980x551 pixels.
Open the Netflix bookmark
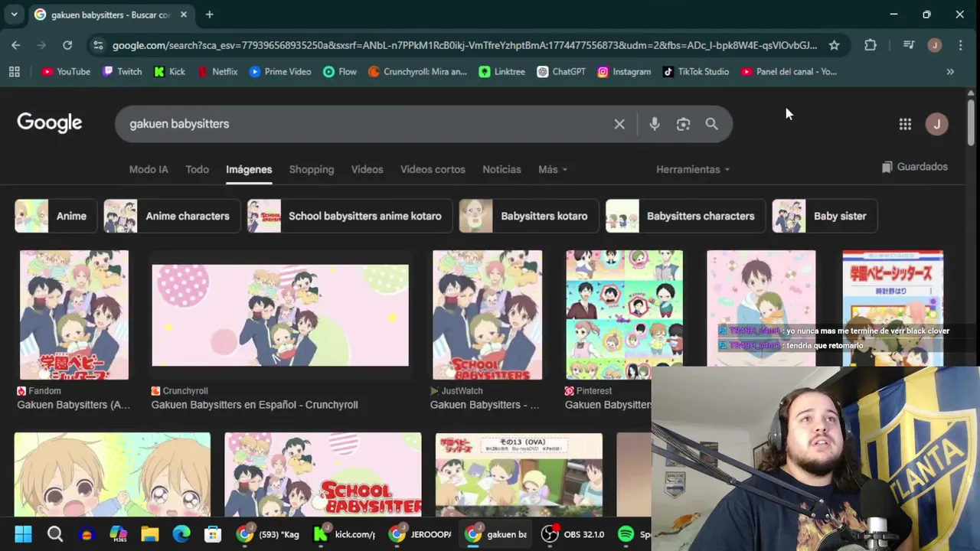tap(217, 72)
